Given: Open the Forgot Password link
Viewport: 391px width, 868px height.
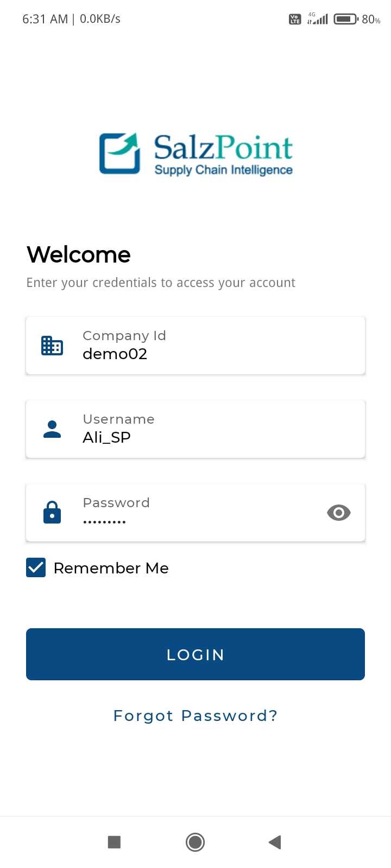Looking at the screenshot, I should point(195,716).
